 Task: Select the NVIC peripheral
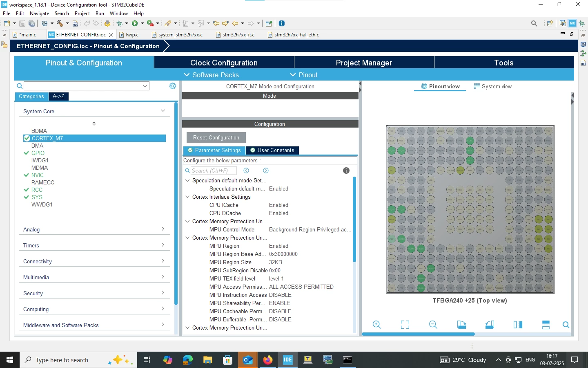38,175
